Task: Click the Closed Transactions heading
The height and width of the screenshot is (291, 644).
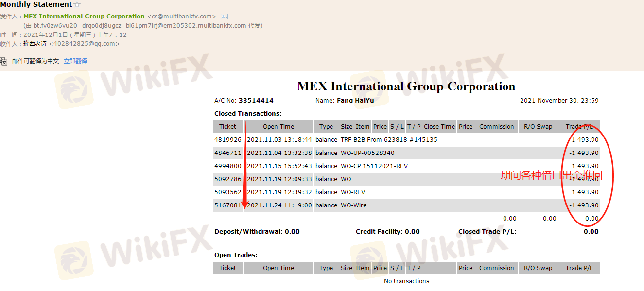Action: (248, 114)
